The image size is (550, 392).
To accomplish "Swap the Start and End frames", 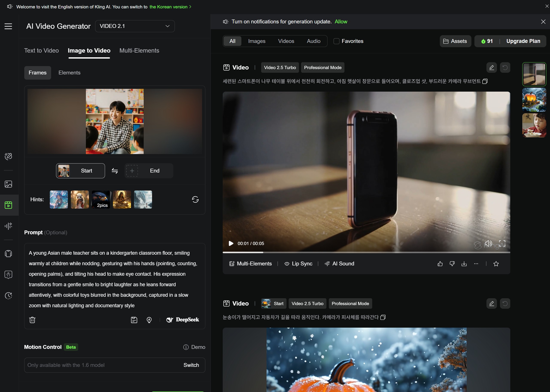I will [x=115, y=171].
